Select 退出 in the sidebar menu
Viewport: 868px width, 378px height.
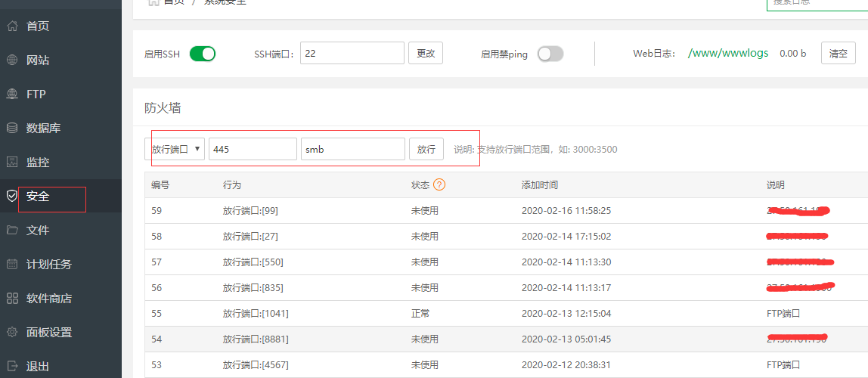coord(38,367)
